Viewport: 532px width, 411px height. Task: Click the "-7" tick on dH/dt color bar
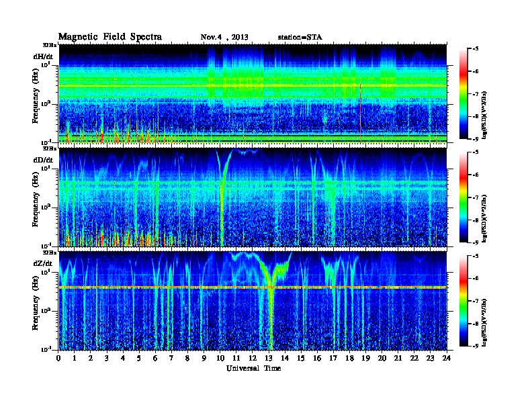click(475, 94)
